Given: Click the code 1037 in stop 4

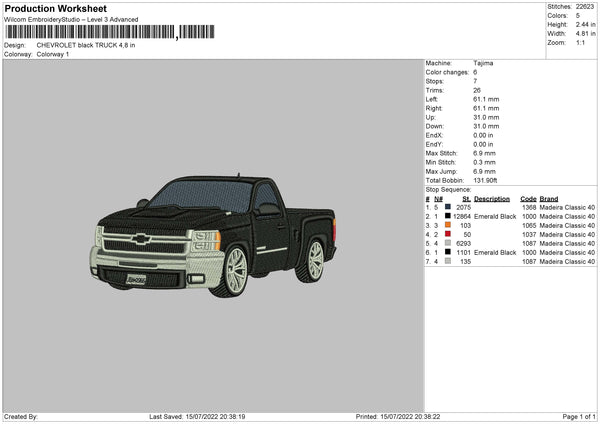Looking at the screenshot, I should (x=529, y=235).
